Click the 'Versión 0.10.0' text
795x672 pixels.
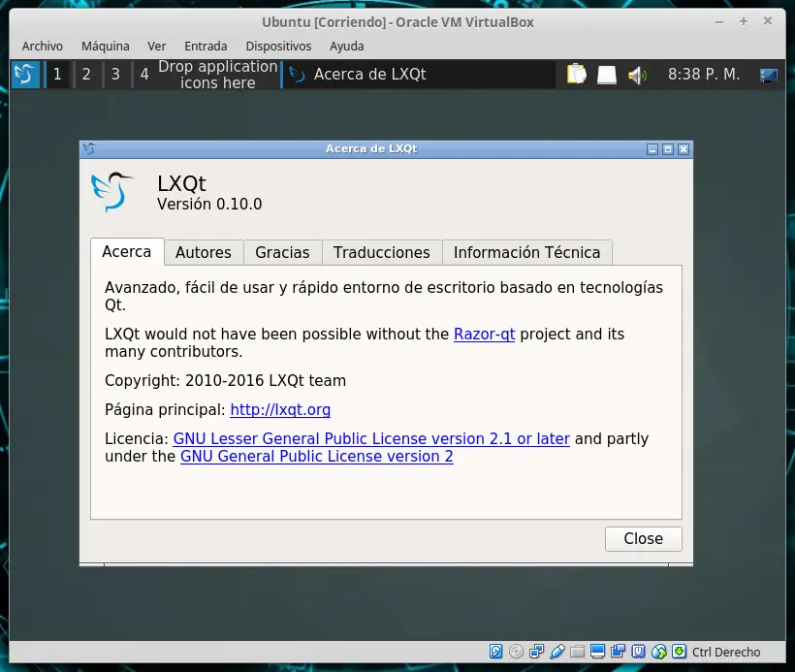(x=209, y=205)
